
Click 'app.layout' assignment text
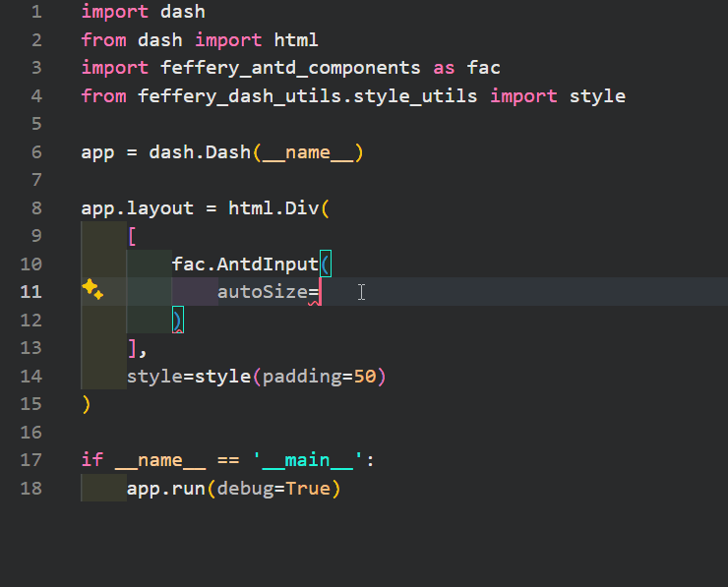(137, 208)
